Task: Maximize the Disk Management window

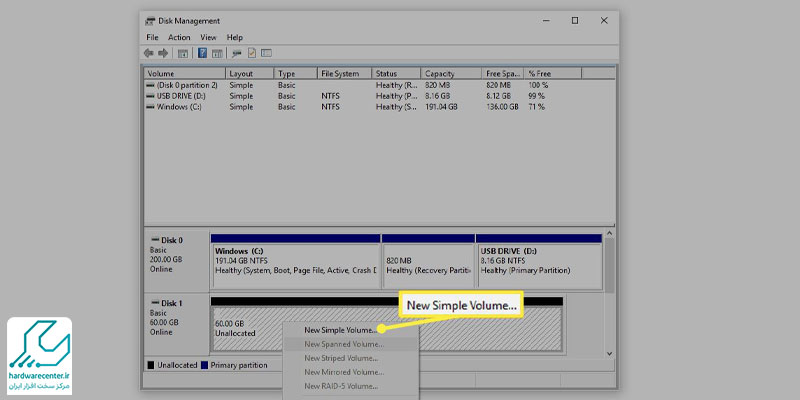Action: (575, 21)
